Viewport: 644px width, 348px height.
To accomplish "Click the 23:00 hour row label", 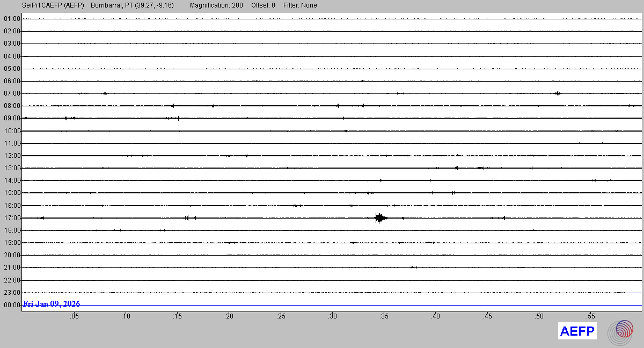I will [x=12, y=293].
